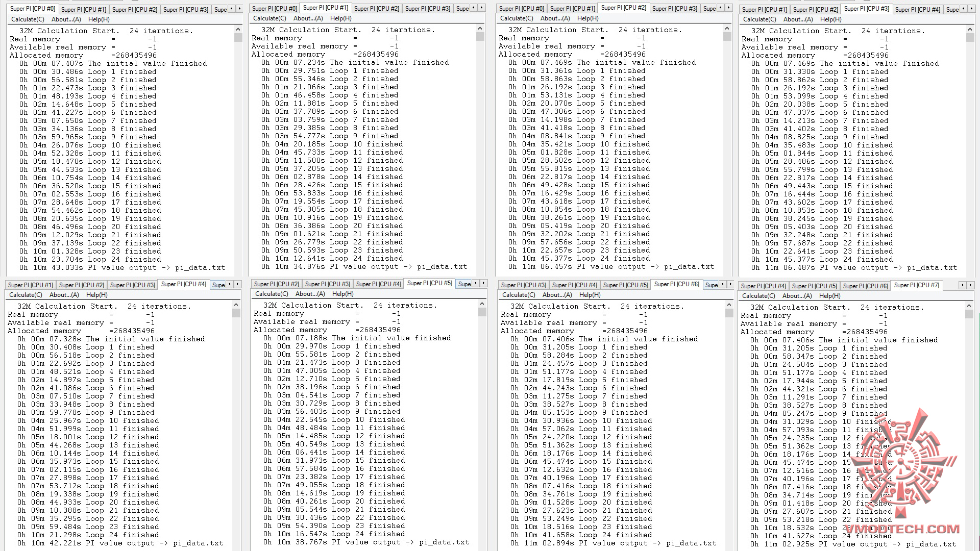This screenshot has width=980, height=551.
Task: Click scroll-up arrow of CPU #6 window log
Action: click(x=729, y=305)
